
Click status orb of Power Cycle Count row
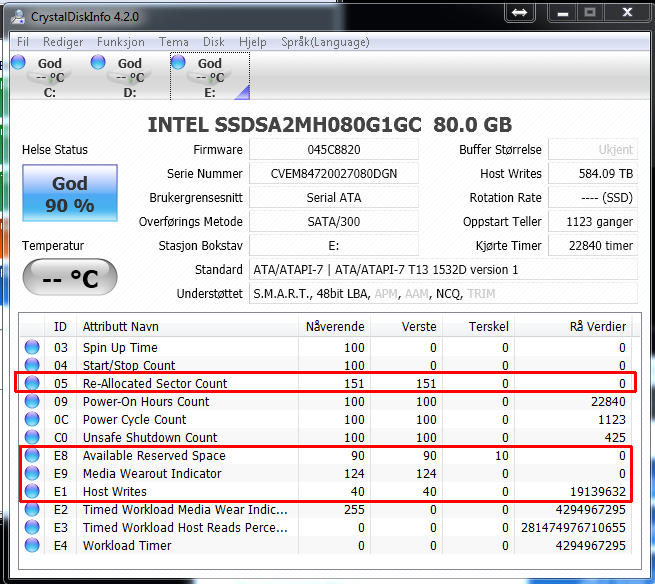click(x=32, y=419)
